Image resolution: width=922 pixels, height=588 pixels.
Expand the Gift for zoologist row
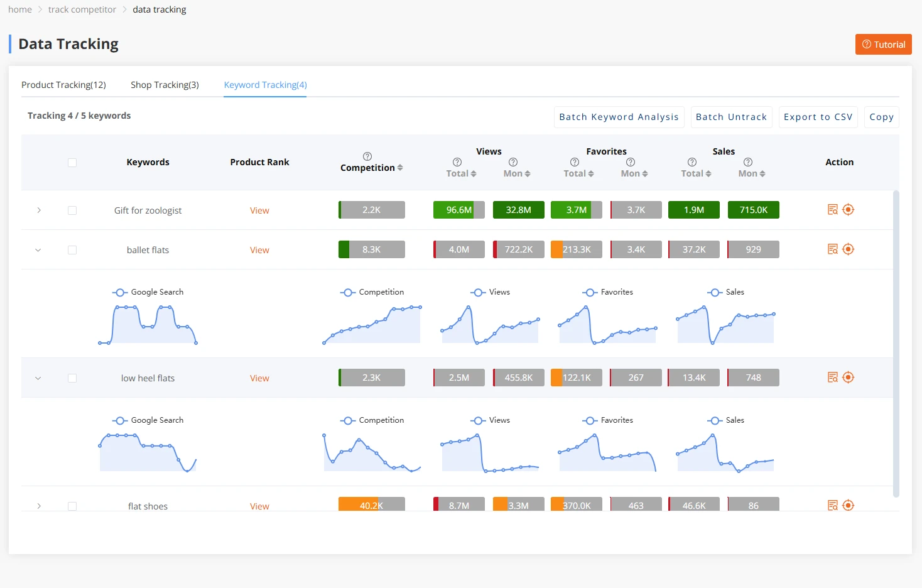[38, 210]
